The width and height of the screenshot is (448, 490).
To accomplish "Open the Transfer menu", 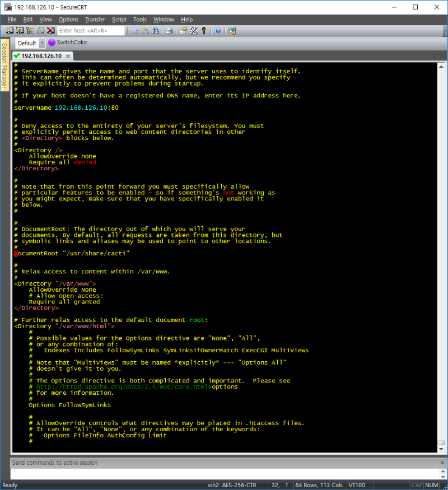I will (x=95, y=20).
